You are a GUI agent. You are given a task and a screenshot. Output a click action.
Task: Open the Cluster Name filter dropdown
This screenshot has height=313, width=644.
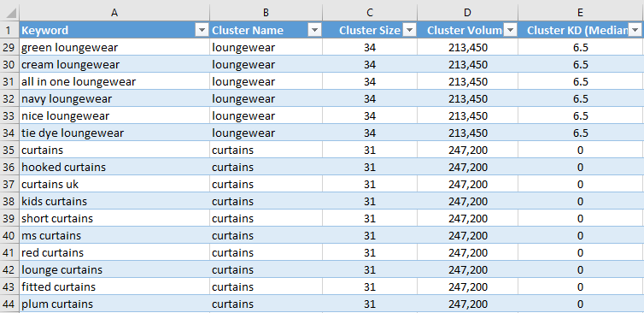[315, 30]
